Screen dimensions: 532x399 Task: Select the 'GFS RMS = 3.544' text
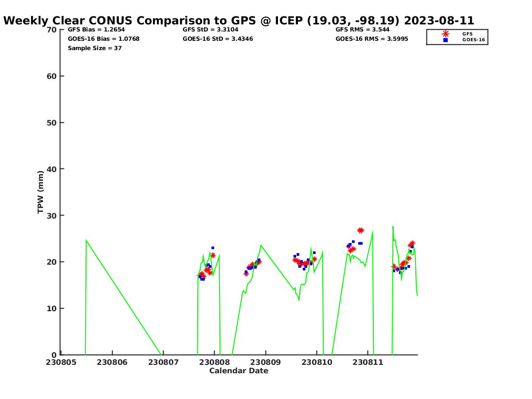363,30
